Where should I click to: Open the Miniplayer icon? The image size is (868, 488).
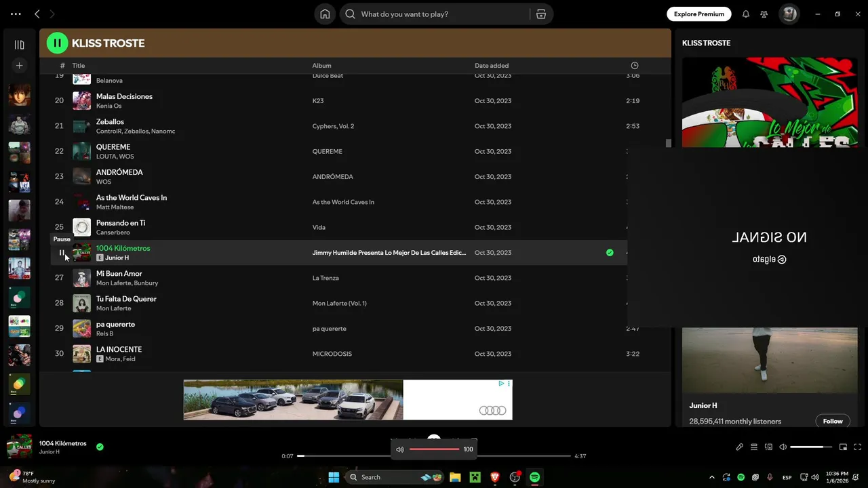tap(843, 447)
